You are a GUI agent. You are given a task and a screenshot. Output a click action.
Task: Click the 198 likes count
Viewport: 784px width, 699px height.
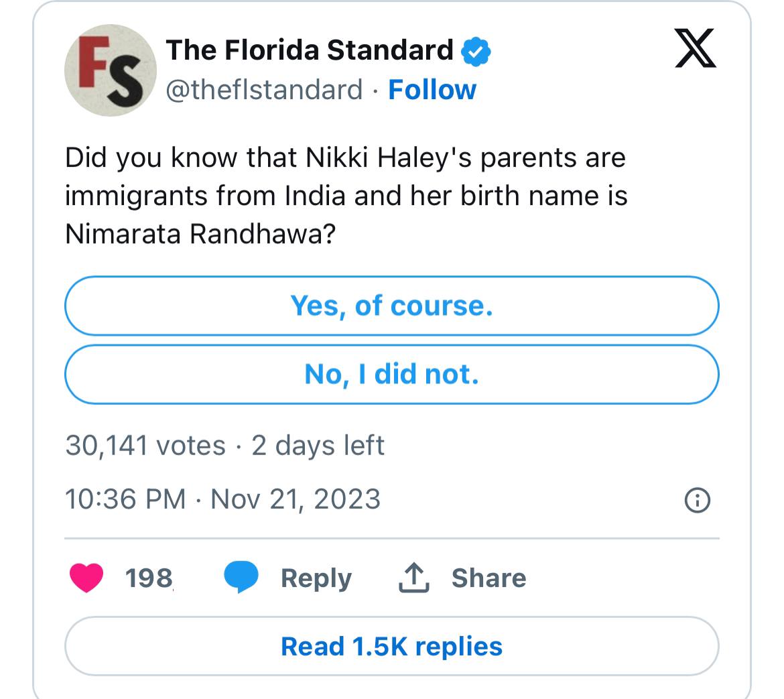point(149,578)
